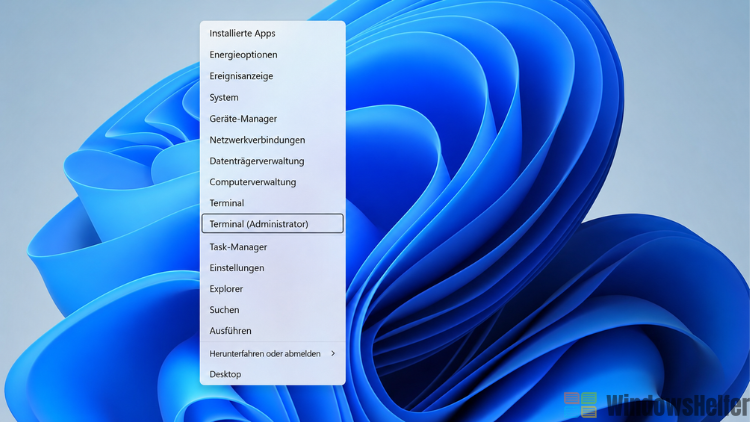
Task: Launch Geräte-Manager
Action: pyautogui.click(x=273, y=119)
